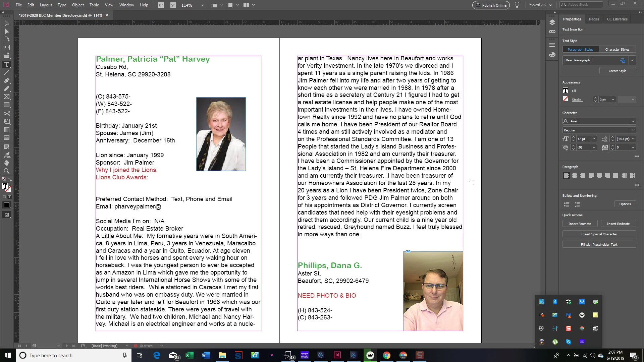Open the Layers panel icon
This screenshot has height=362, width=644.
pyautogui.click(x=552, y=22)
